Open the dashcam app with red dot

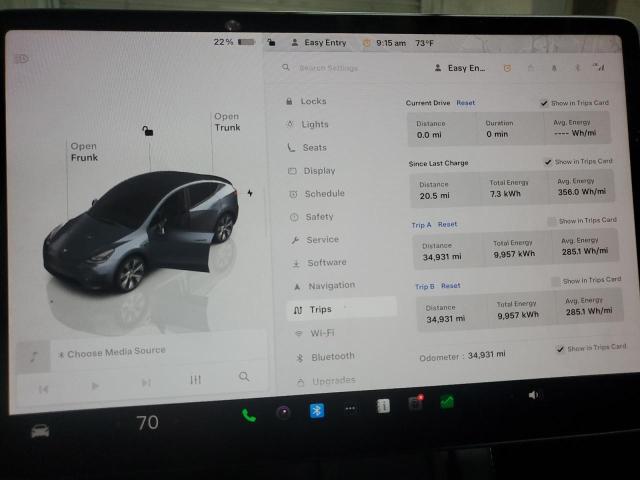416,403
